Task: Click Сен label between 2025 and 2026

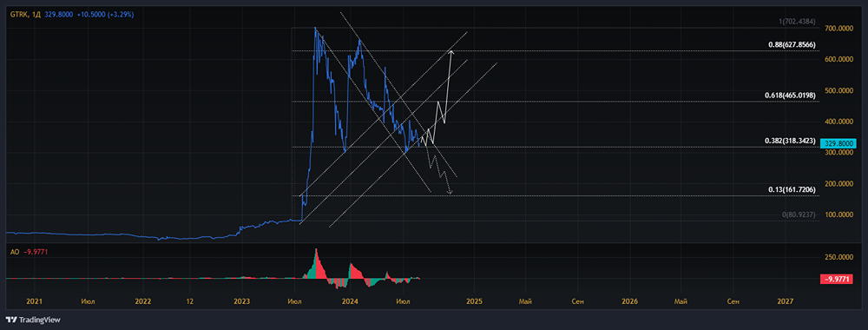Action: 577,301
